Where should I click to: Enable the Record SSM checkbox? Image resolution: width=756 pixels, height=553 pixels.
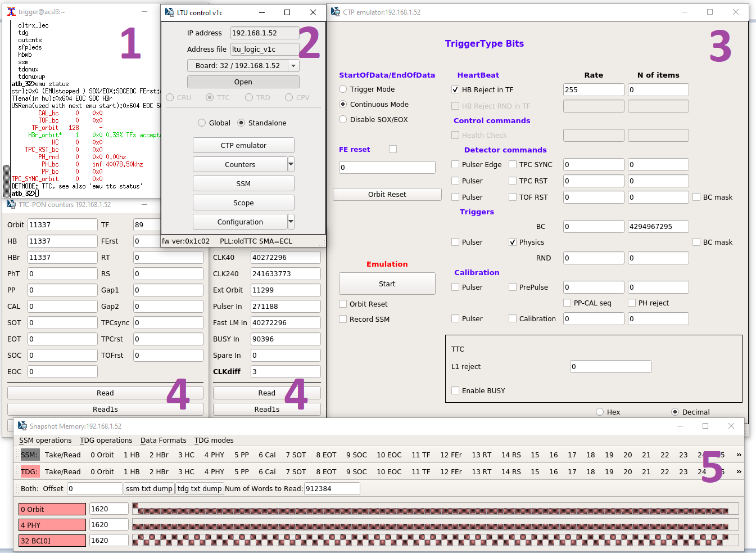coord(343,319)
